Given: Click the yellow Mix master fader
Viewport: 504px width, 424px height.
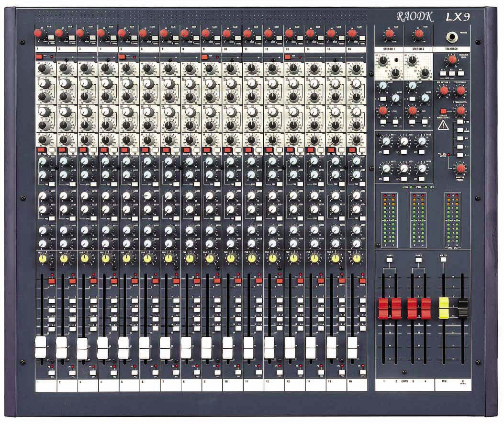Looking at the screenshot, I should 444,308.
